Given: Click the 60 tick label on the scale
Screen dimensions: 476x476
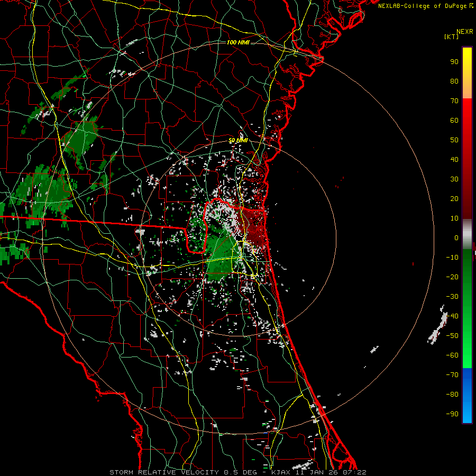Looking at the screenshot, I should coord(454,121).
